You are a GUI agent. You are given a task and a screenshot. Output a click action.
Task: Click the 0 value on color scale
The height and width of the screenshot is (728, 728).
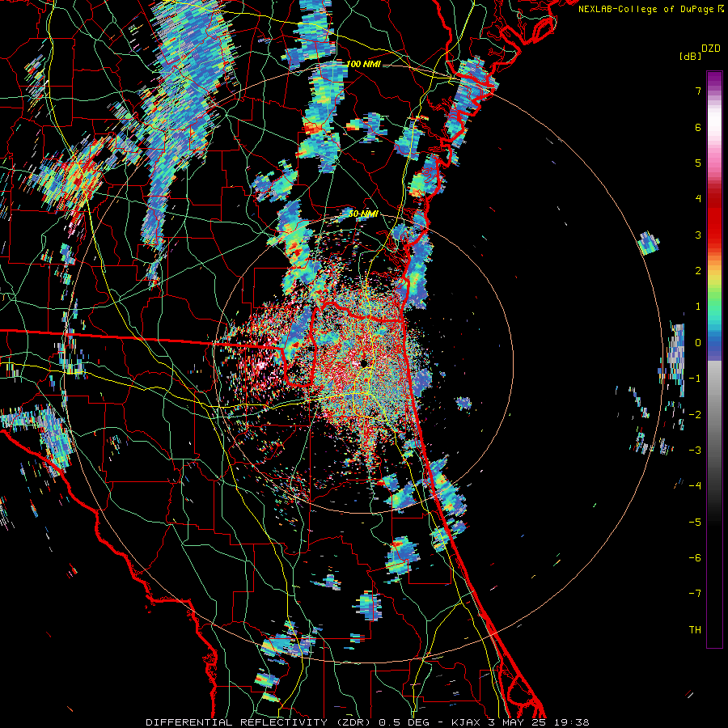click(x=698, y=343)
